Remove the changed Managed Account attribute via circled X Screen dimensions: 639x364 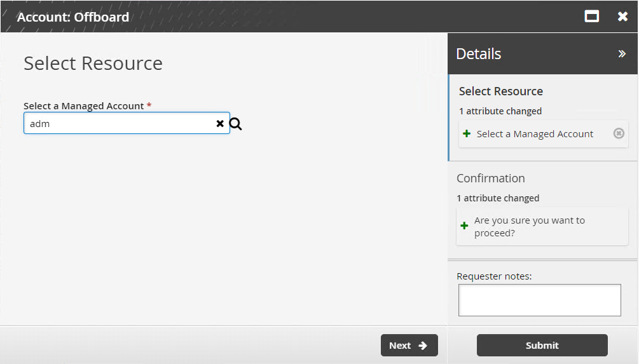[x=619, y=133]
